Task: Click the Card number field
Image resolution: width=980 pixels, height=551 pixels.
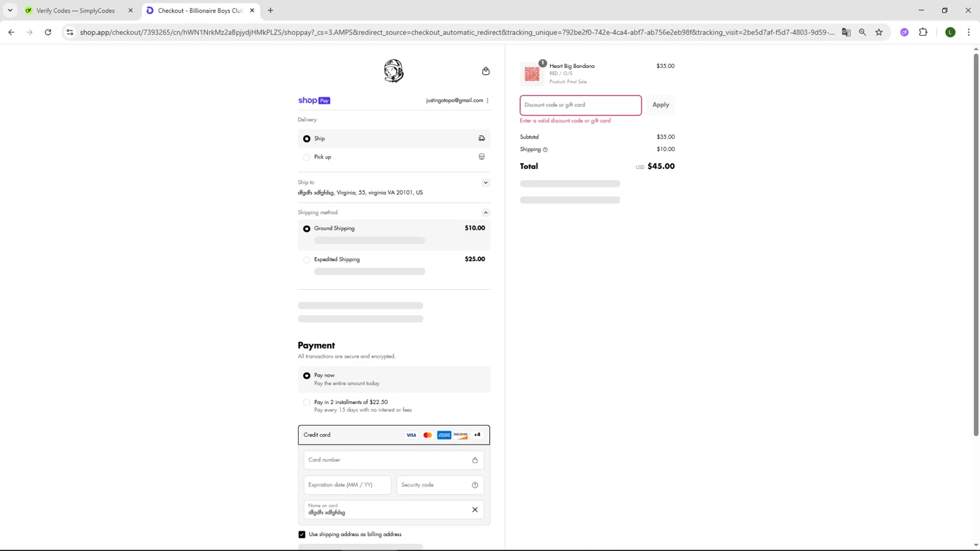Action: point(394,460)
